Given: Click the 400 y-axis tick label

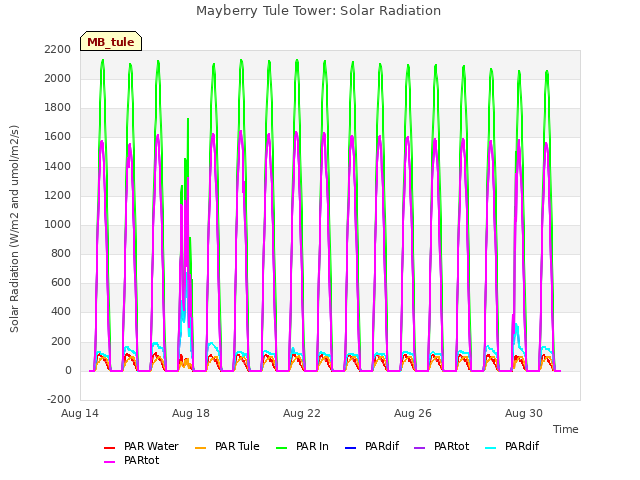Looking at the screenshot, I should pyautogui.click(x=61, y=311).
